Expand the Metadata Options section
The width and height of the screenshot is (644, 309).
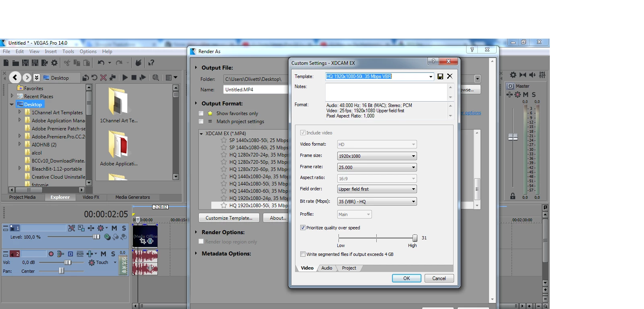[196, 253]
